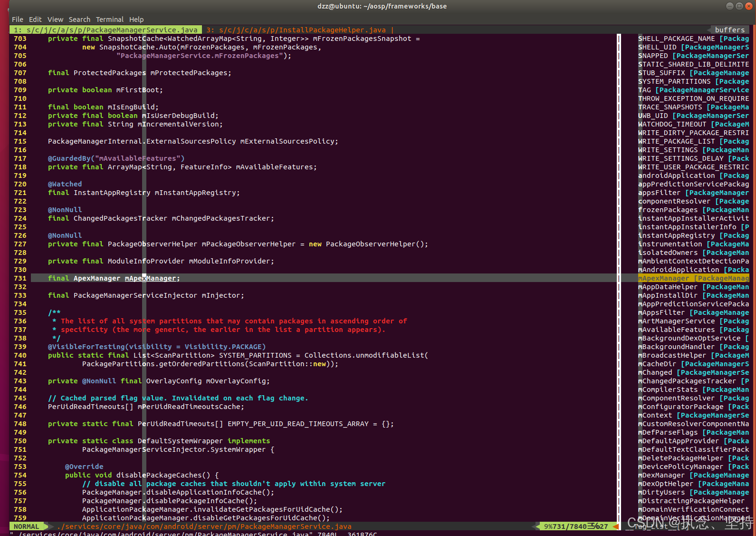Click line number 703 in gutter
Screen dimensions: 756x536
[x=20, y=39]
